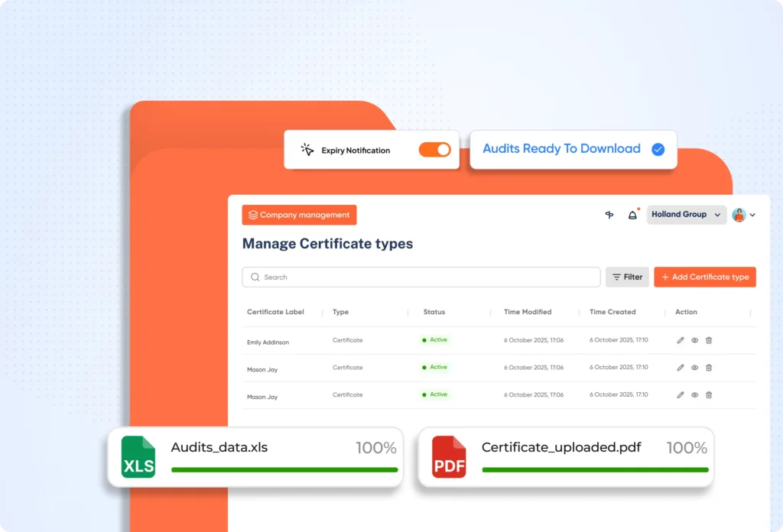Click the Audits_data.xls progress bar
783x532 pixels.
[284, 469]
